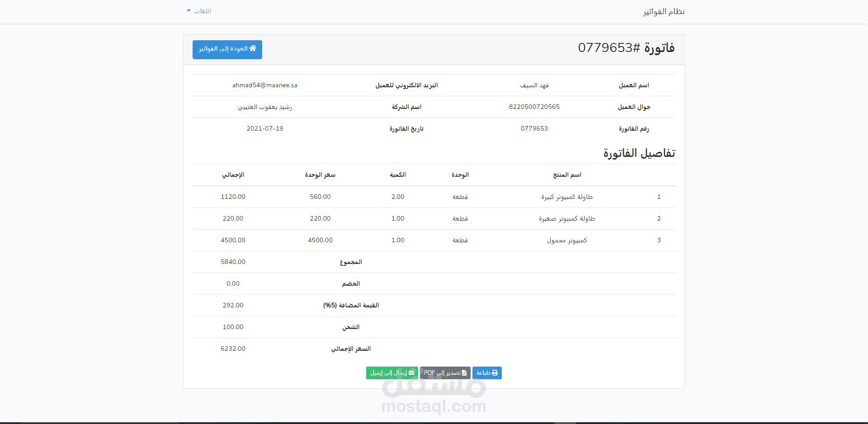Click the printer icon on طباعة button
Screen dimensions: 868x424
click(495, 373)
